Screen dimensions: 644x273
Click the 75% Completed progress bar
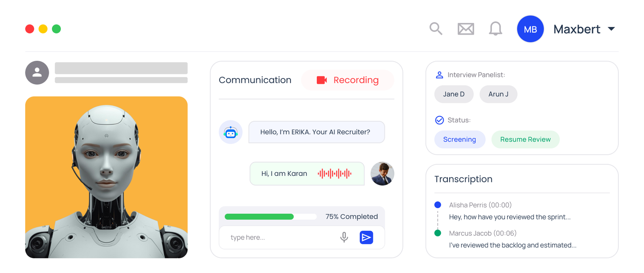(x=270, y=217)
